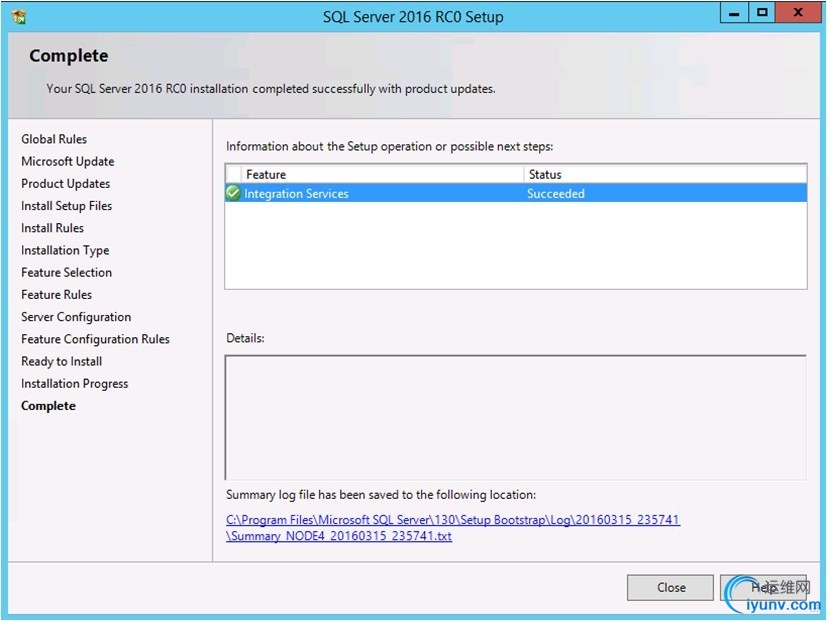Select the bold Complete step in sidebar
Viewport: 827px width, 621px height.
pos(48,406)
